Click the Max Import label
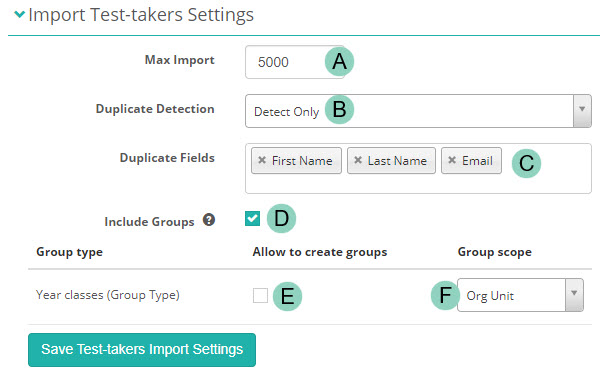The width and height of the screenshot is (600, 376). click(x=179, y=60)
